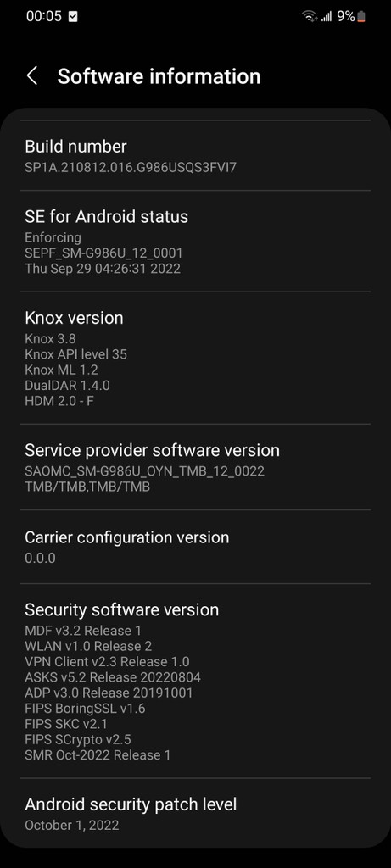Tap the TMB/TMB,TMB/TMB carrier text
Screen dimensions: 391x868
coord(87,487)
